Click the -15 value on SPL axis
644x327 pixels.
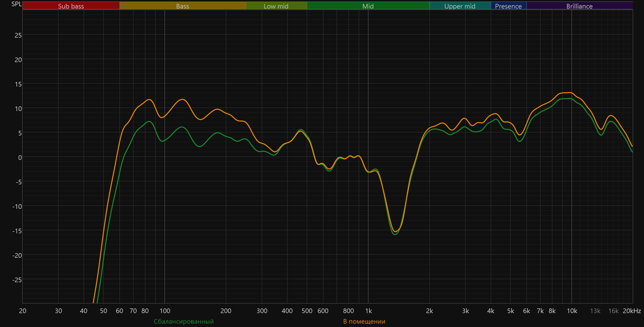(17, 231)
